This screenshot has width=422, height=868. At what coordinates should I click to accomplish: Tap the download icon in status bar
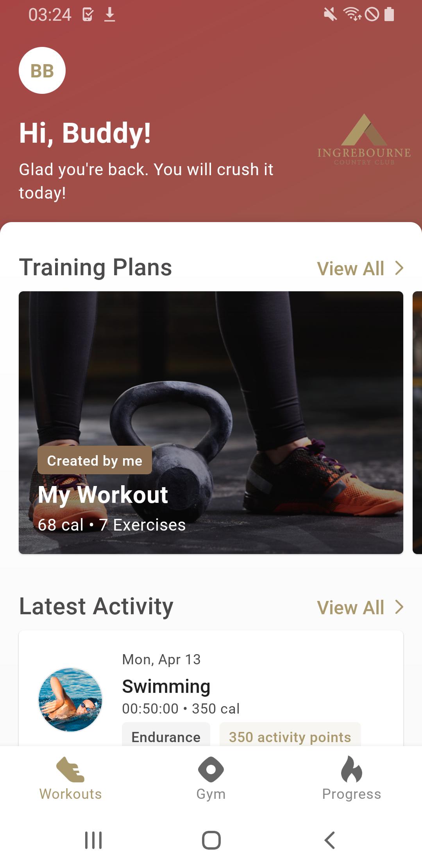click(x=110, y=15)
